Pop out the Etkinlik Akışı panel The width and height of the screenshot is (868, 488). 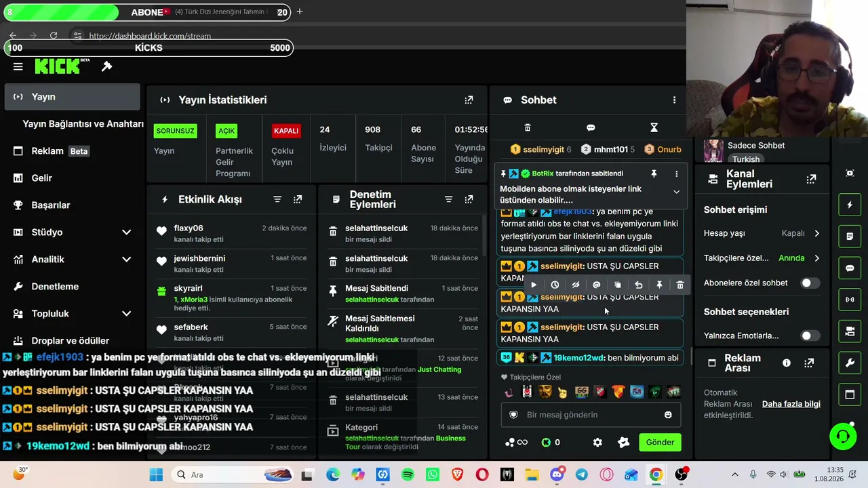tap(298, 199)
